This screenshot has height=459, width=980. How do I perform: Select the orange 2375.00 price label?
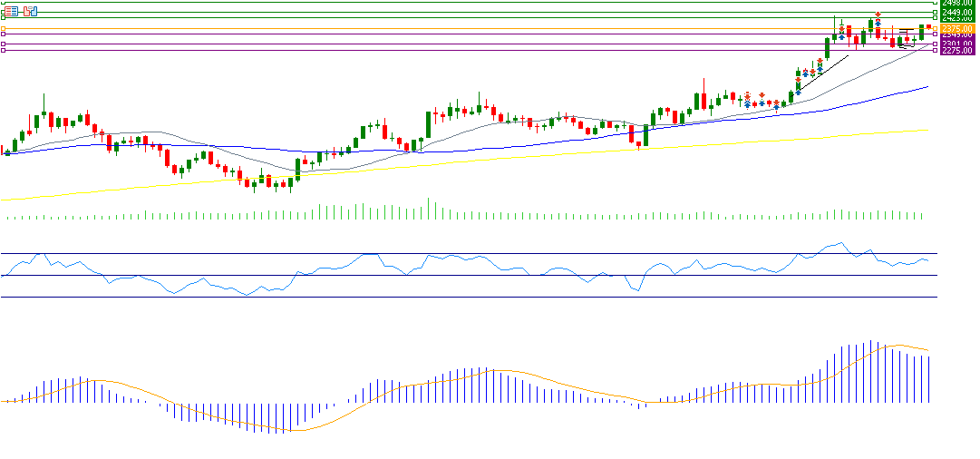[x=956, y=28]
